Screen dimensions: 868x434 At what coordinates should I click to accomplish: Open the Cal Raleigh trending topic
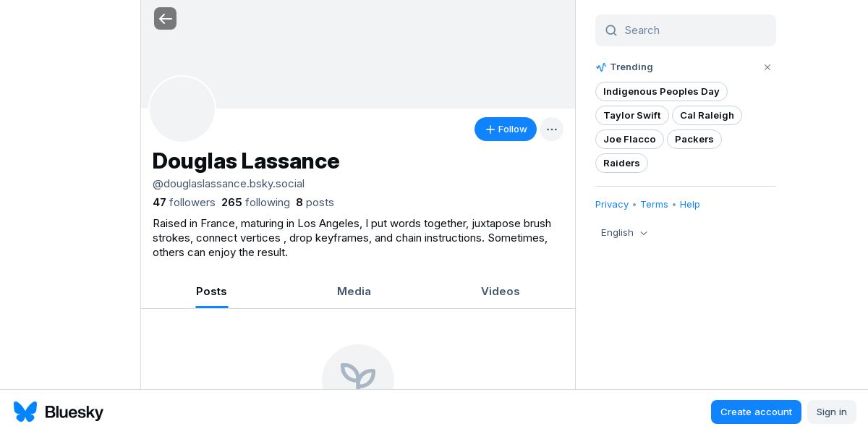pos(707,116)
